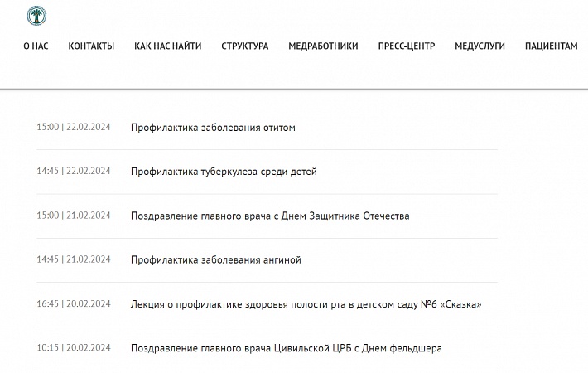588x373 pixels.
Task: Open Поздравление с Днем Защитника Отечества
Action: click(270, 216)
